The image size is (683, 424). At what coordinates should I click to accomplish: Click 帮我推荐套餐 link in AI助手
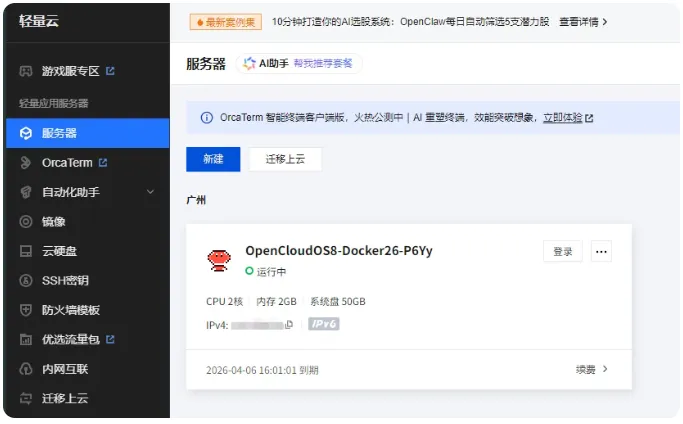pos(323,64)
